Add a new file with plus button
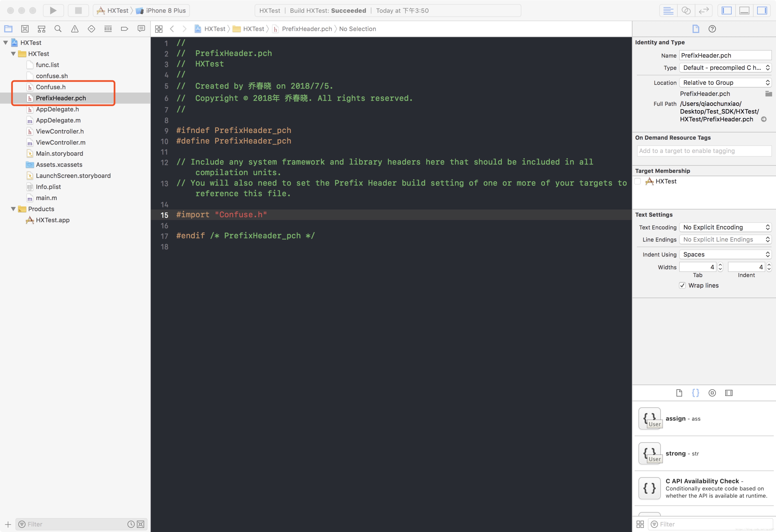Viewport: 776px width, 532px height. tap(8, 524)
